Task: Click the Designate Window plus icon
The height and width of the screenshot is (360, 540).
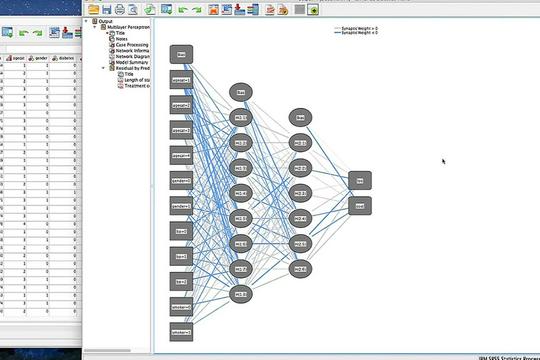Action: pos(313,10)
